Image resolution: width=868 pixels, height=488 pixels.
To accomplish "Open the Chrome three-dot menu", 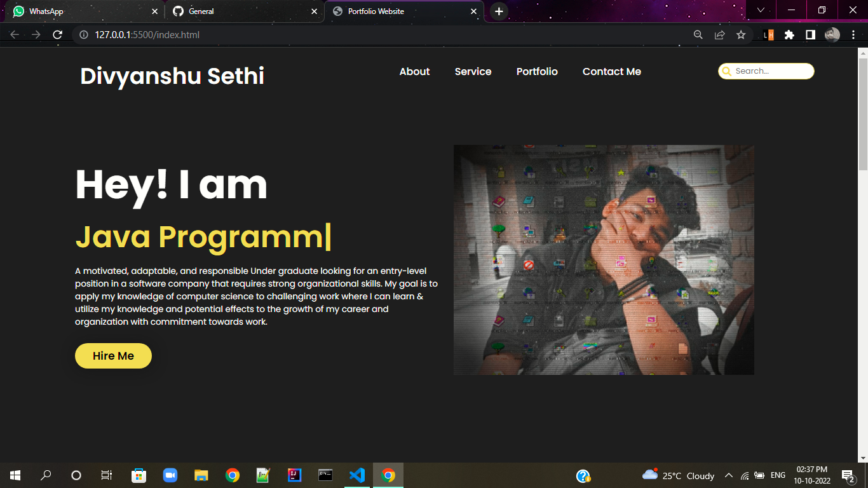I will coord(854,35).
